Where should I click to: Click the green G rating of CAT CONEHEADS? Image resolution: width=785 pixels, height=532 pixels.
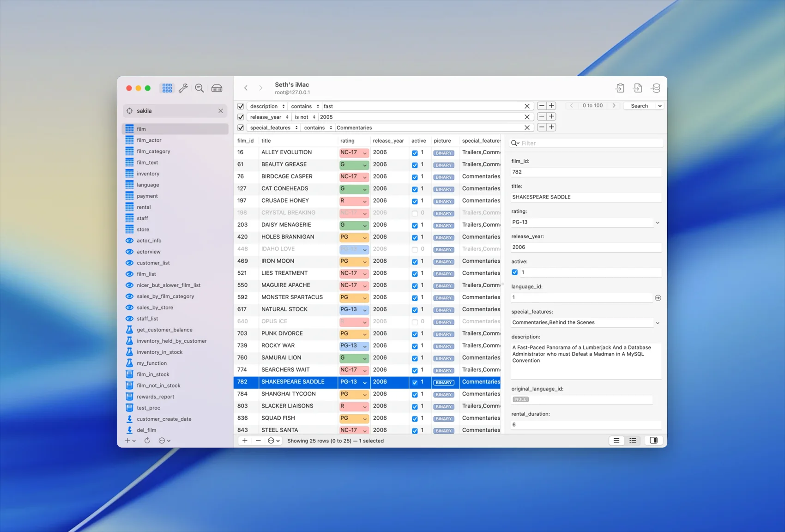tap(353, 189)
